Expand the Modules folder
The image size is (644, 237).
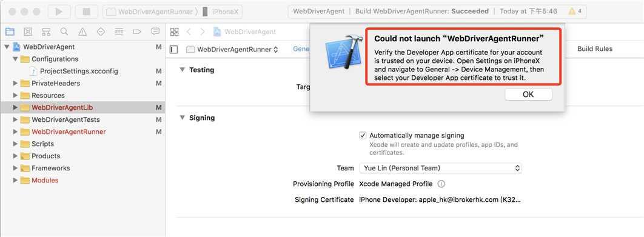(x=15, y=180)
